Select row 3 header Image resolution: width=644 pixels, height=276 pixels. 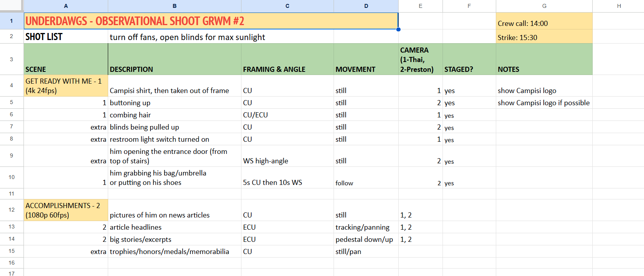coord(12,59)
